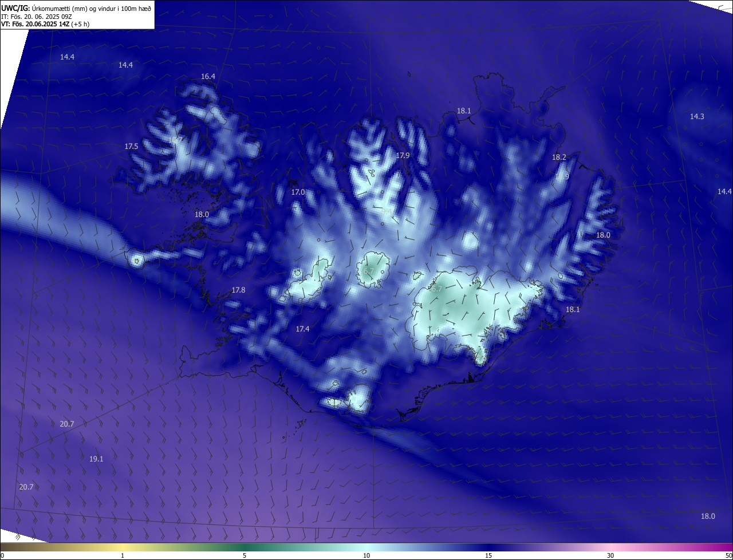Click the 17.5 value on the map
The height and width of the screenshot is (560, 733).
131,147
